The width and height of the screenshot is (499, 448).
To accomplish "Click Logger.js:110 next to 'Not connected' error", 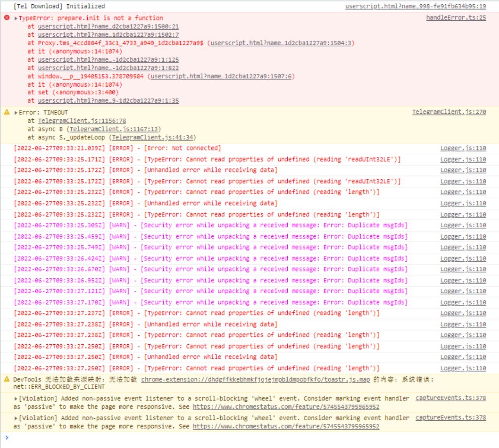I will (463, 148).
